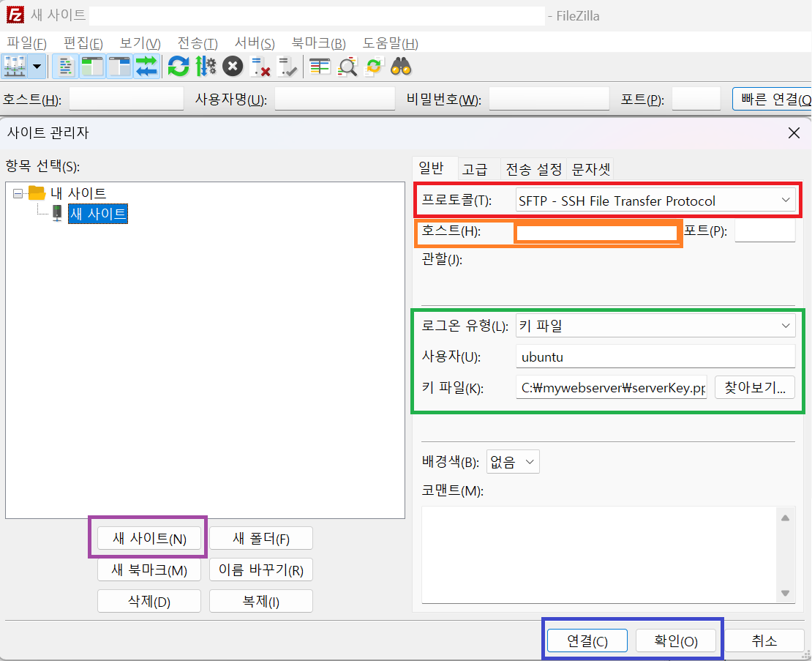Viewport: 812px width, 661px height.
Task: Open the directory listing filters icon
Action: tap(320, 67)
